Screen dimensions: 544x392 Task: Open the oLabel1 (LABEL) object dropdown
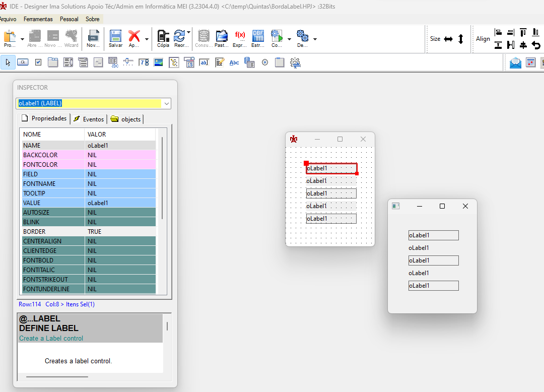[x=167, y=103]
